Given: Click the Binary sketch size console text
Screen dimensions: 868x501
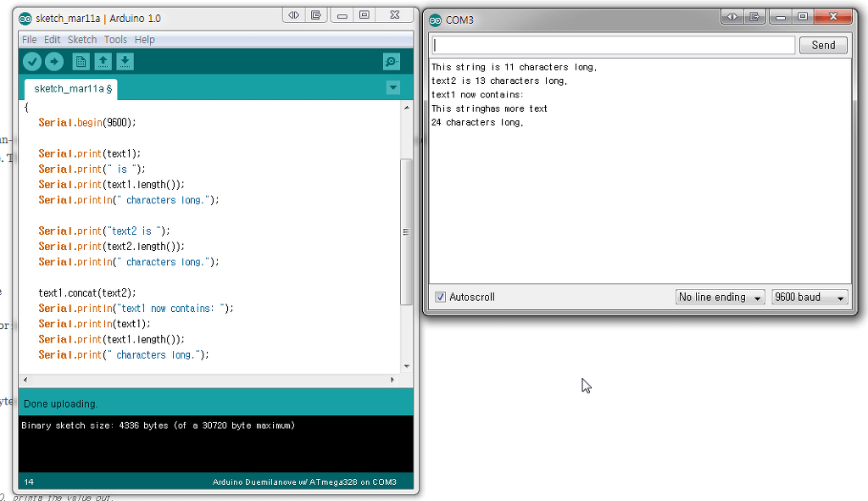Looking at the screenshot, I should [158, 426].
